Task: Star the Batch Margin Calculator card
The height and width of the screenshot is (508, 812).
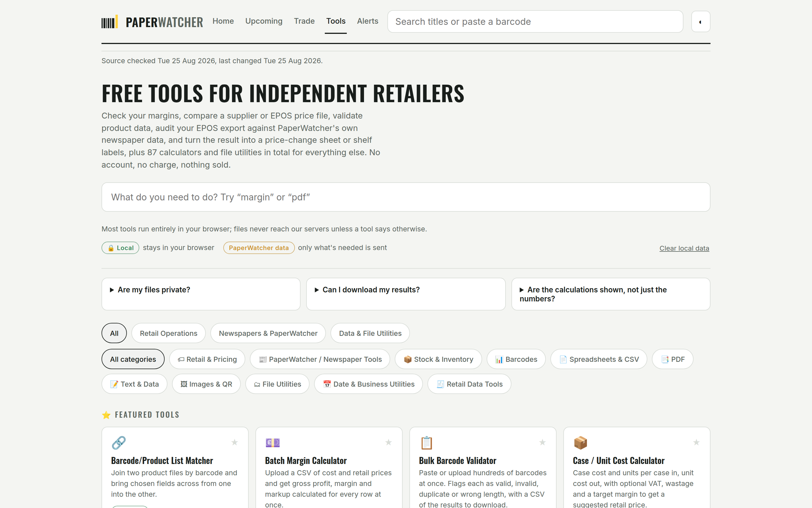Action: 389,442
